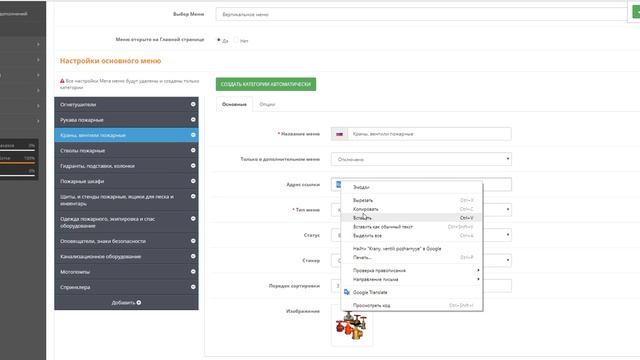Choose Вырезать in context menu

click(x=412, y=200)
